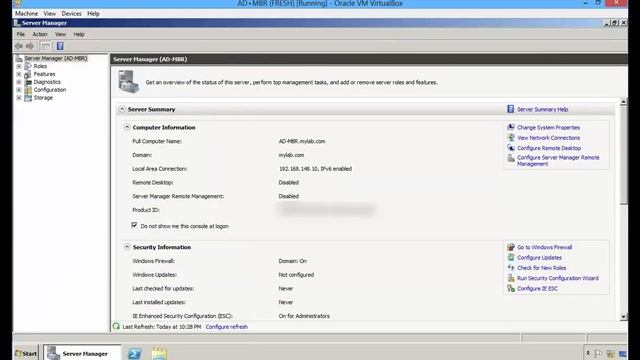The height and width of the screenshot is (360, 640).
Task: Open the VirtualBox View menu
Action: (x=50, y=13)
